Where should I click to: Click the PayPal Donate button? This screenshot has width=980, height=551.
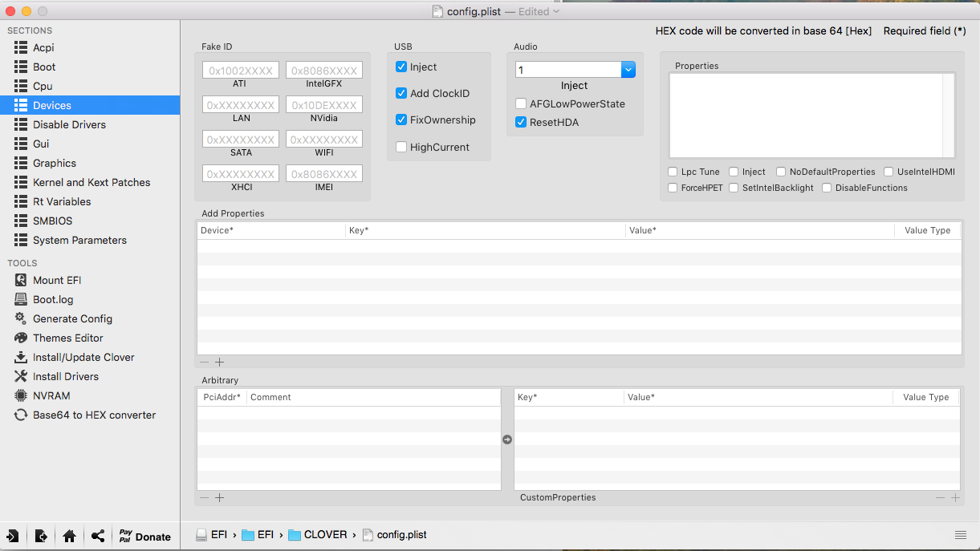coord(145,537)
